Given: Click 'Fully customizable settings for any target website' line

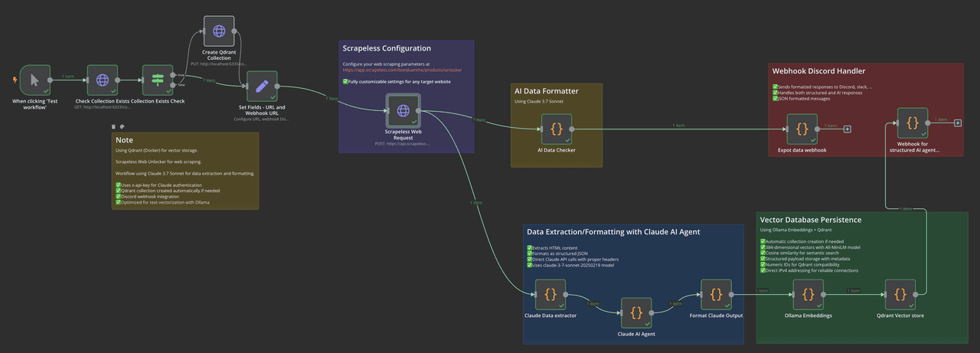Looking at the screenshot, I should point(397,81).
